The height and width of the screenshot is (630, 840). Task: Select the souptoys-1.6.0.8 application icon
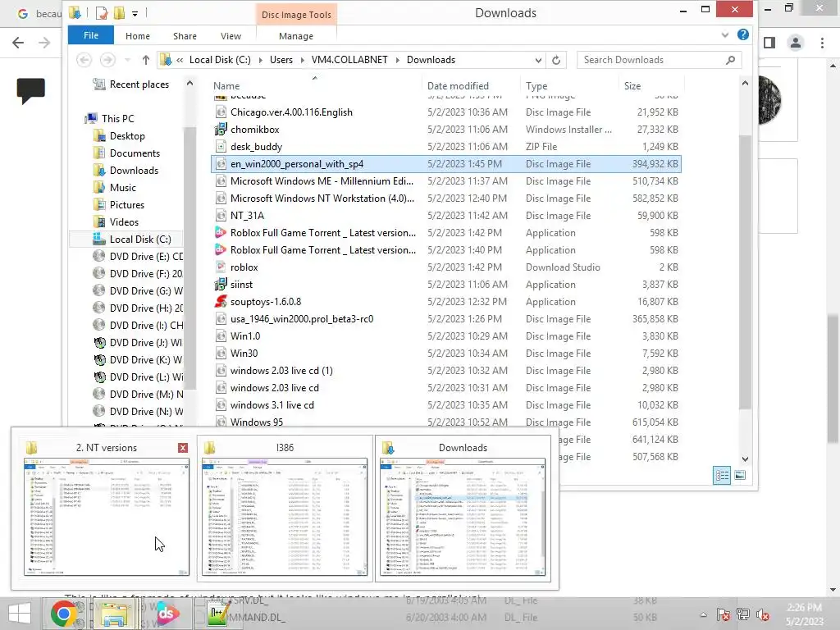point(220,302)
